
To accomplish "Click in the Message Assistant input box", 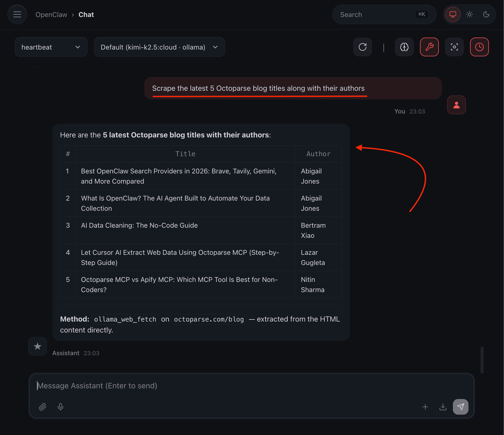I will tap(251, 386).
